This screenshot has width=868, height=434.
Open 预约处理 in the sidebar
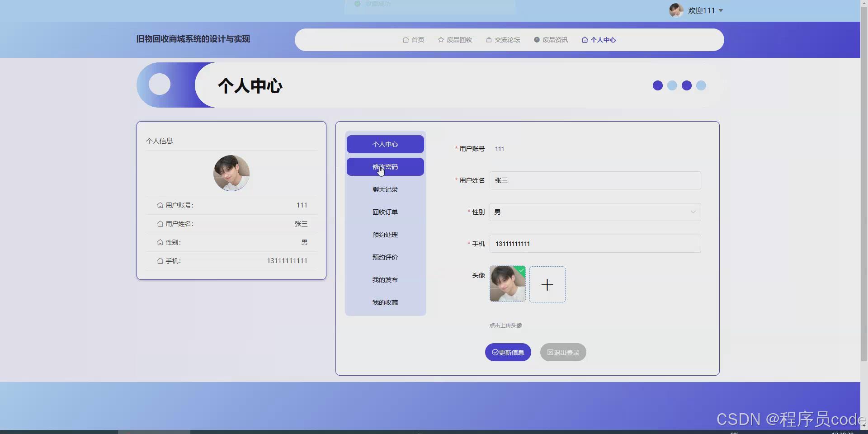(x=385, y=235)
